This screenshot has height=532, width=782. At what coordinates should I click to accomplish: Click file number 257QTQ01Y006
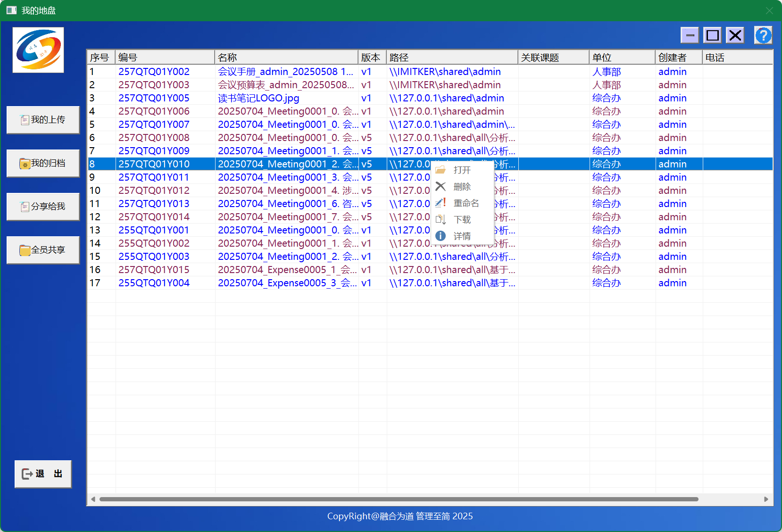[154, 111]
